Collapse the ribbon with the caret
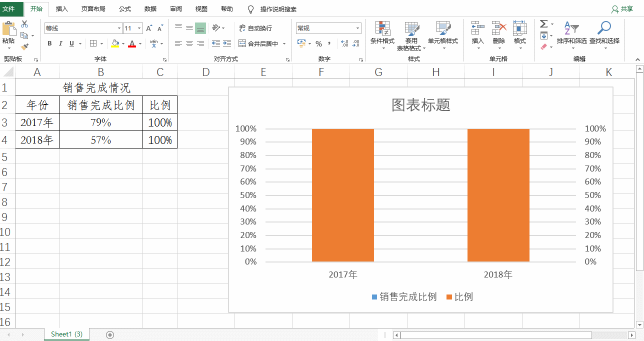 [638, 59]
